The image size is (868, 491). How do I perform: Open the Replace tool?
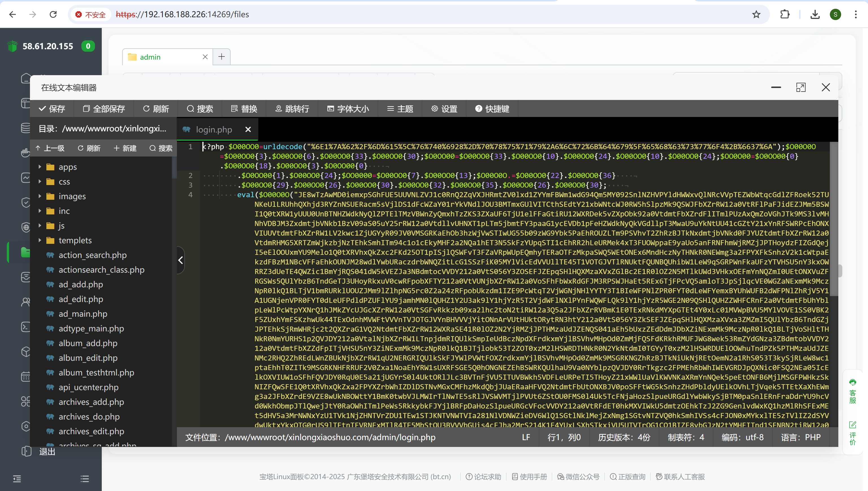click(x=244, y=108)
